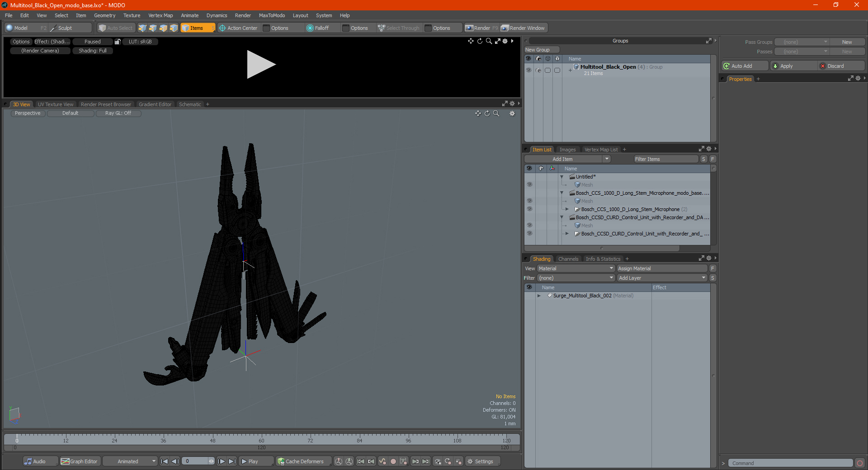
Task: Click Assign Material button
Action: pos(662,268)
